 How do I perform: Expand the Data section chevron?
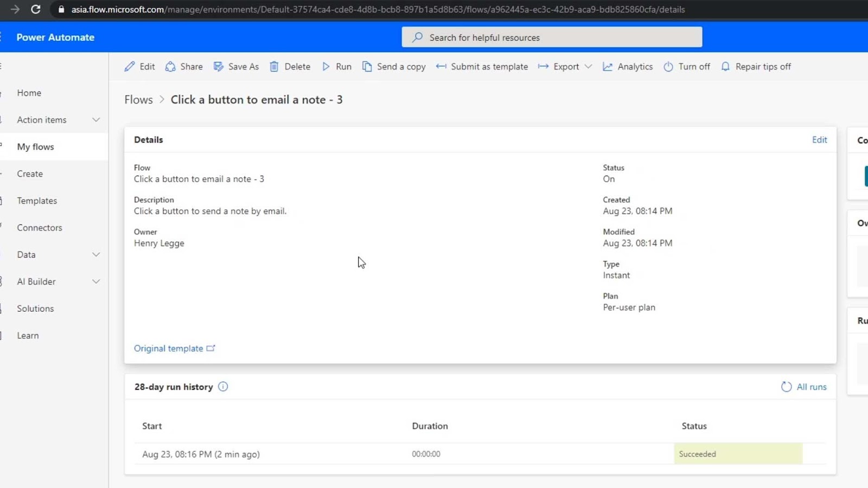96,254
